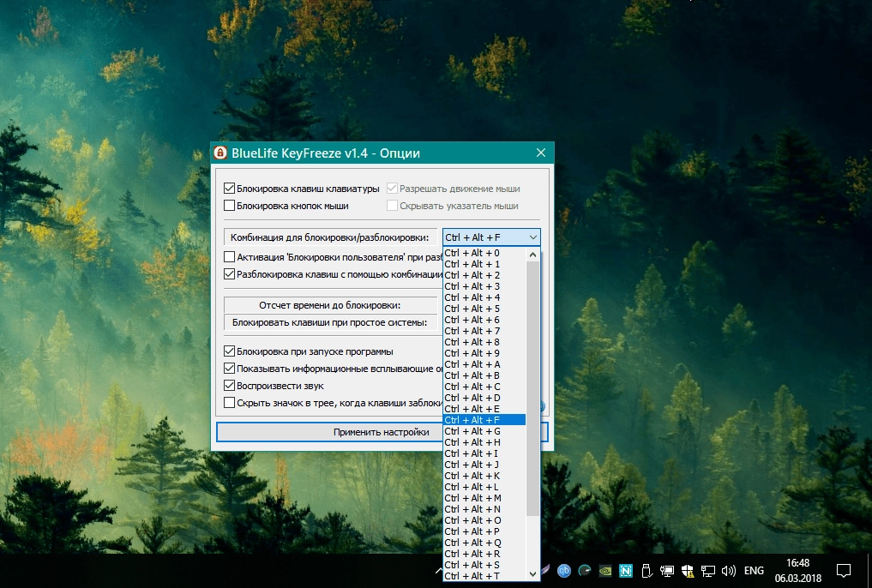Select 'Ctrl + Alt + G' list entry

484,431
